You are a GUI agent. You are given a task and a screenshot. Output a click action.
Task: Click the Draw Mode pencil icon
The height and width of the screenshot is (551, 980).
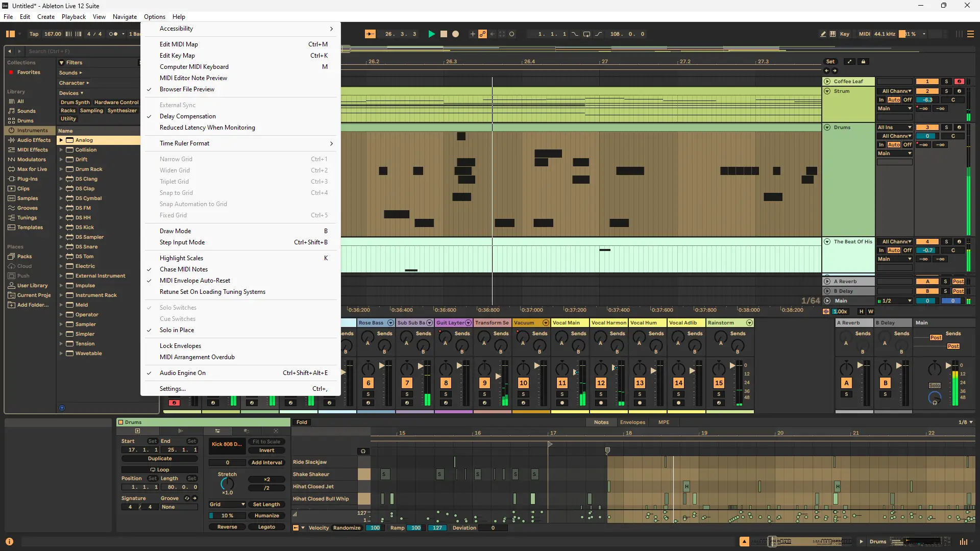click(823, 34)
